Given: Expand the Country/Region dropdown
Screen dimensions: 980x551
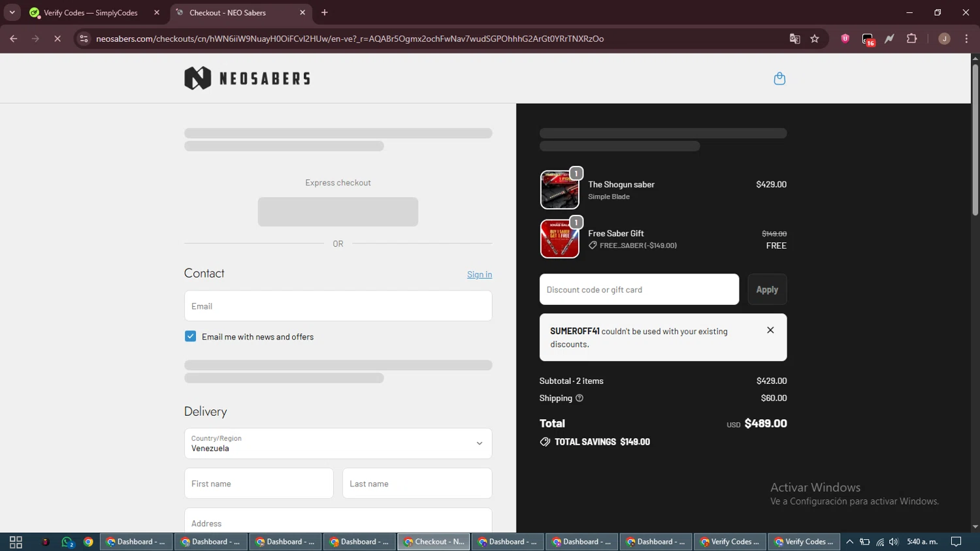Looking at the screenshot, I should coord(338,443).
